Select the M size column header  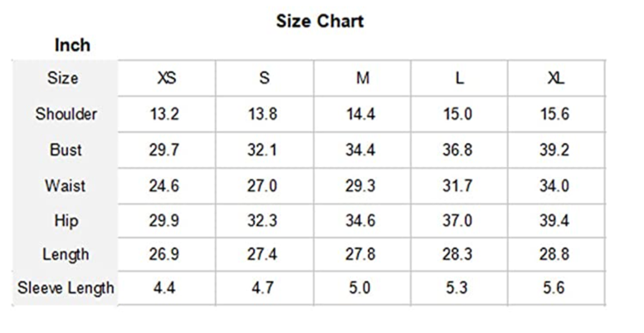pyautogui.click(x=363, y=79)
